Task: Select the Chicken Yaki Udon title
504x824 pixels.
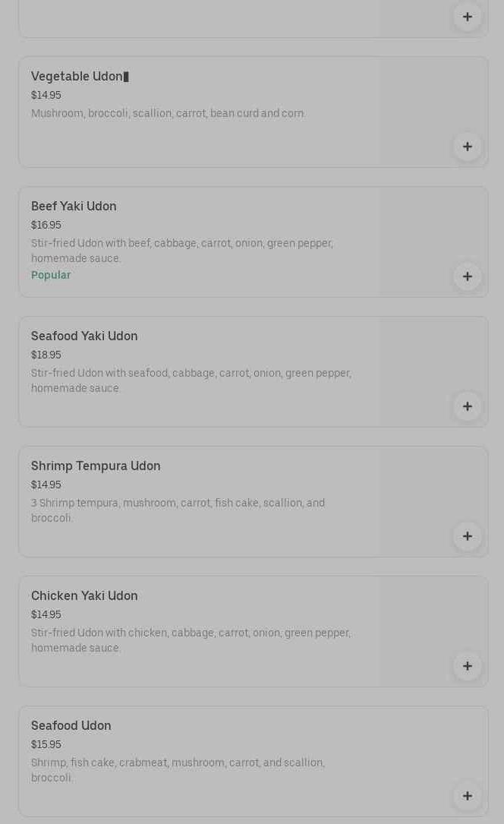Action: [x=84, y=596]
